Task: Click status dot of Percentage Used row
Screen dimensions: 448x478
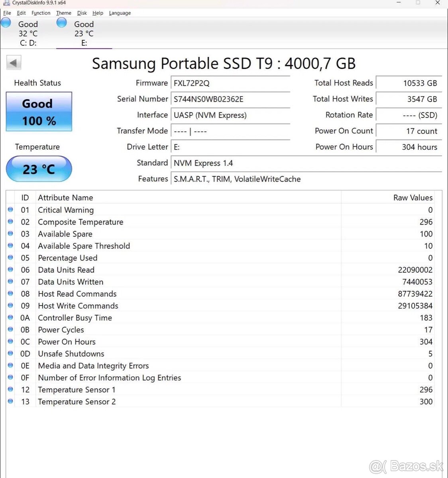Action: 10,257
